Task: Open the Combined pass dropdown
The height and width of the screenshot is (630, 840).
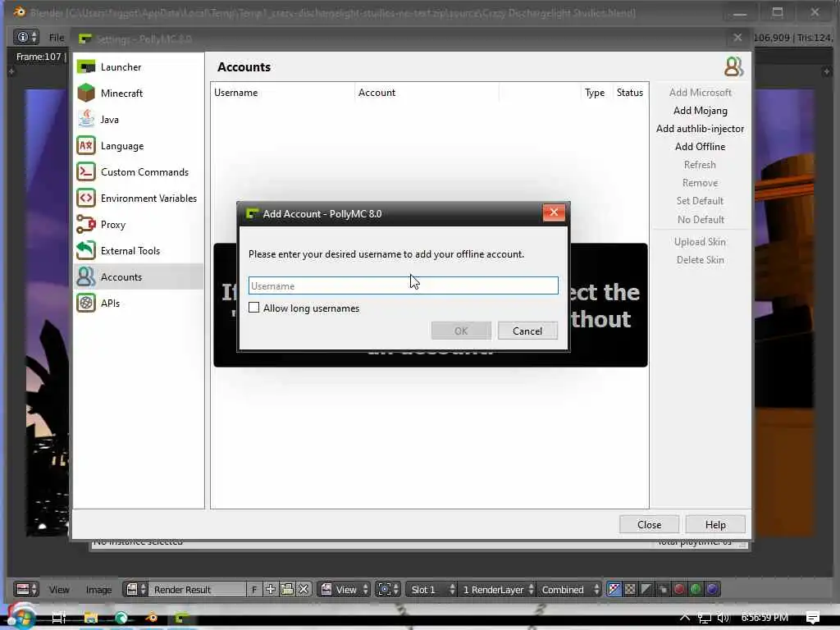Action: [x=569, y=589]
